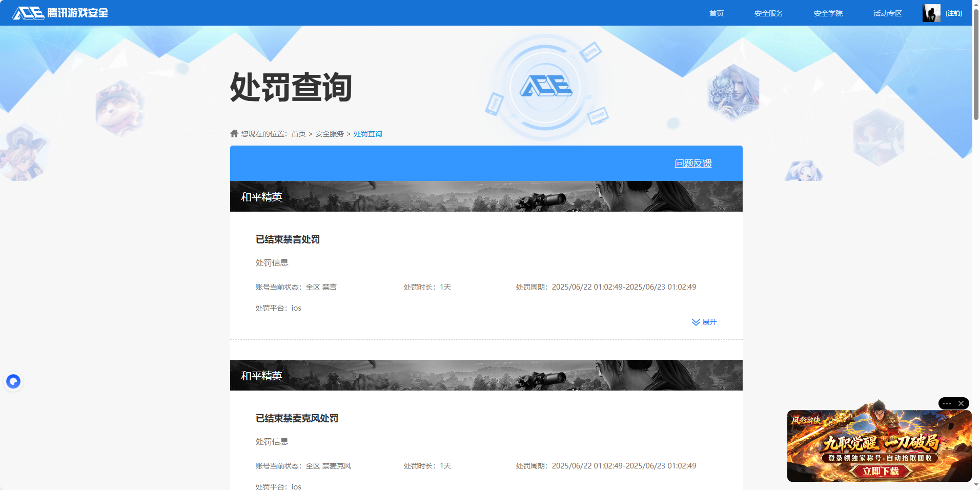This screenshot has height=490, width=980.
Task: Click the ACE Tencent Game Security logo
Action: tap(60, 13)
